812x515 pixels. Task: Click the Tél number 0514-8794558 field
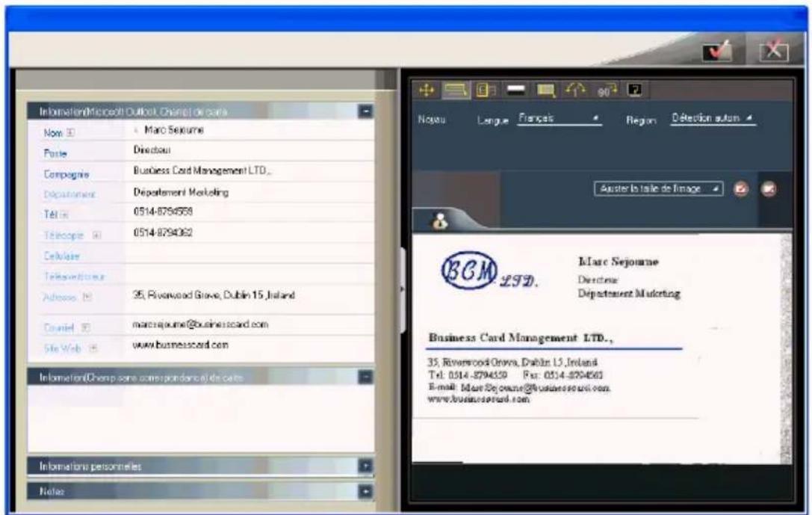pyautogui.click(x=250, y=212)
